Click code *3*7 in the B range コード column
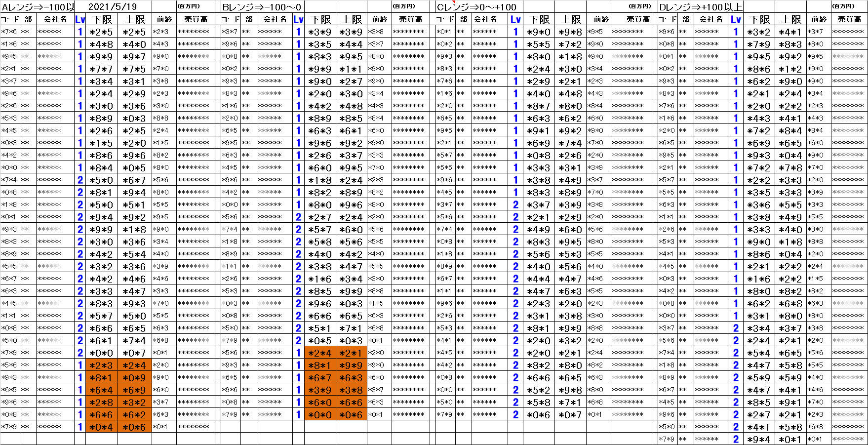Image resolution: width=868 pixels, height=445 pixels. [x=230, y=32]
